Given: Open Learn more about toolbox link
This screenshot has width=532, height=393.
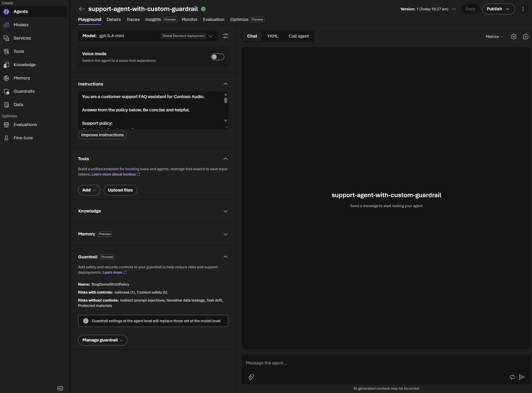Looking at the screenshot, I should click(115, 174).
